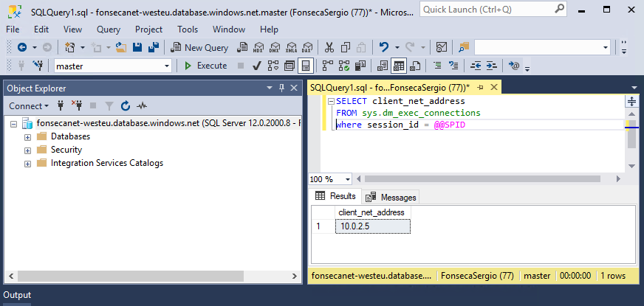Image resolution: width=644 pixels, height=306 pixels.
Task: Click the Find in Files icon
Action: [464, 48]
